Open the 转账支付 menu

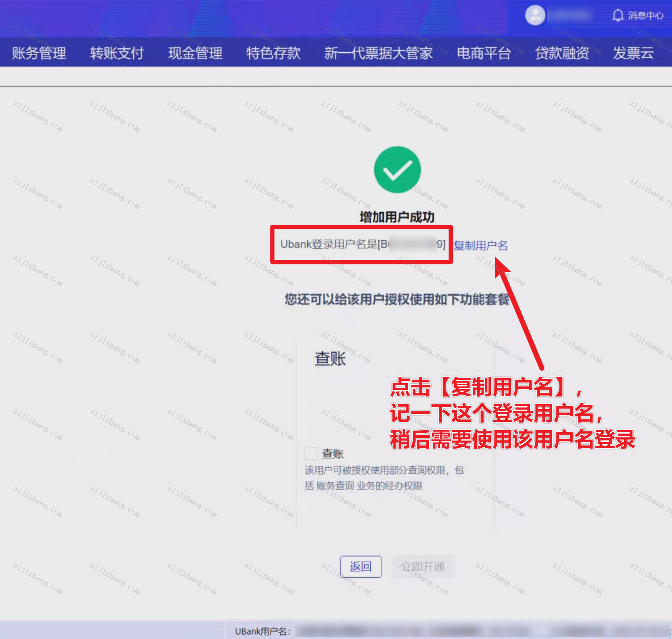click(117, 53)
